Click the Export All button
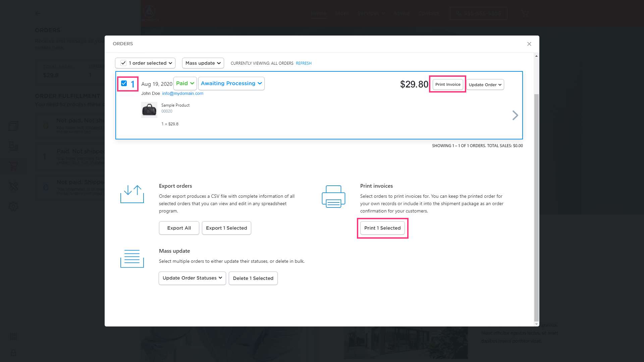 [179, 228]
